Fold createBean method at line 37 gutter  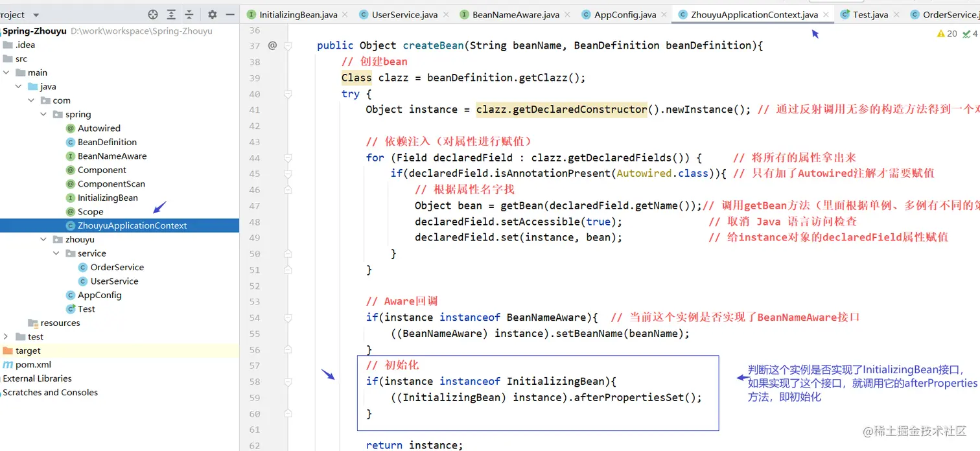point(288,45)
